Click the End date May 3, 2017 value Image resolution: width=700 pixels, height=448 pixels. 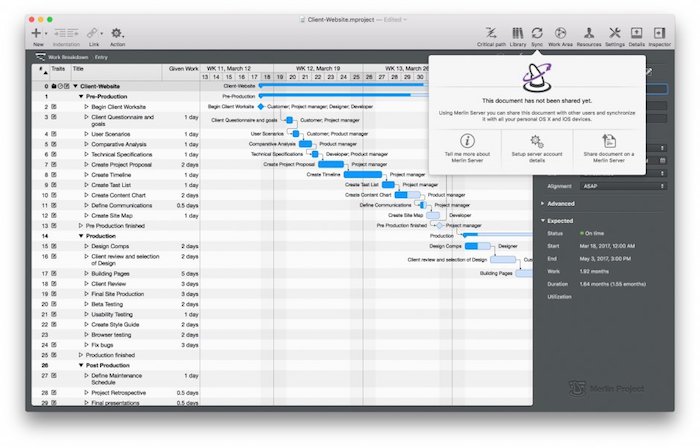605,259
